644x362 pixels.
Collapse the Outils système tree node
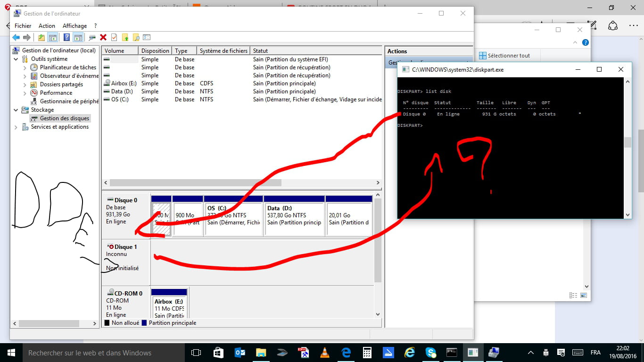coord(16,59)
